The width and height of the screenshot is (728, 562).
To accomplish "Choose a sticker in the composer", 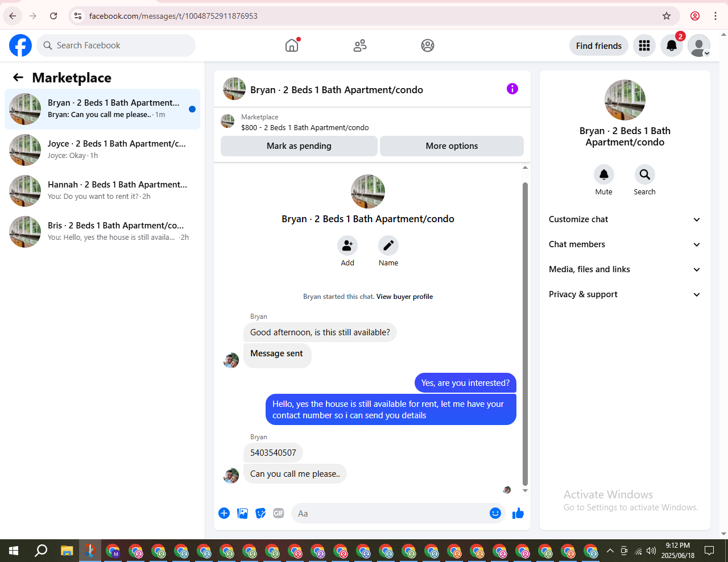I will pyautogui.click(x=260, y=513).
